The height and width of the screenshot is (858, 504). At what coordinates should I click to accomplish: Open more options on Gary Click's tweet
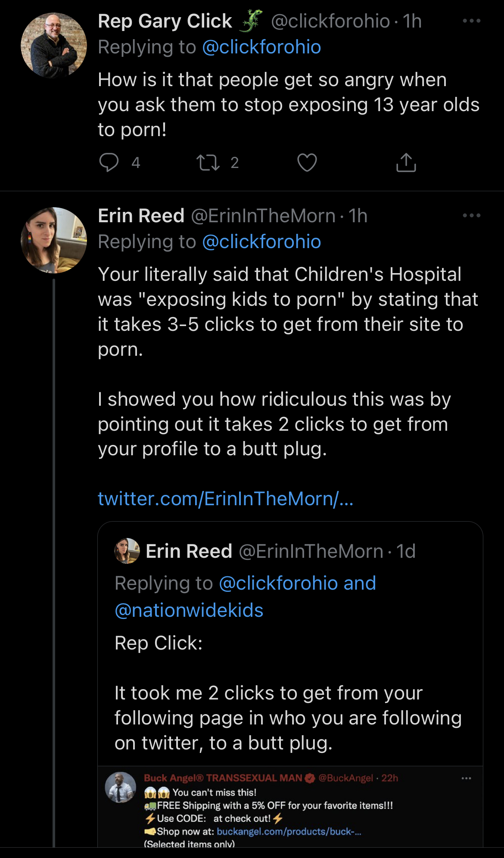tap(471, 21)
